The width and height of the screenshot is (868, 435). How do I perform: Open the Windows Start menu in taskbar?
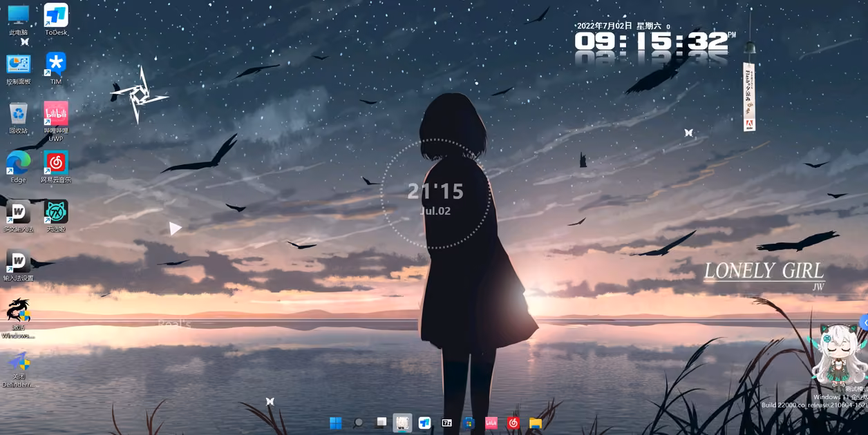click(336, 423)
